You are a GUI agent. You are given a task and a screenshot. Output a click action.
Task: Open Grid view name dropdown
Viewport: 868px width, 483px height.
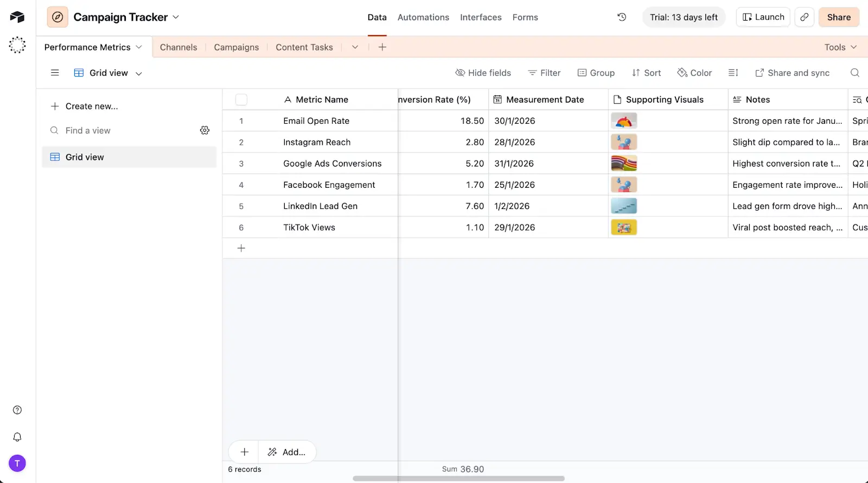click(139, 73)
